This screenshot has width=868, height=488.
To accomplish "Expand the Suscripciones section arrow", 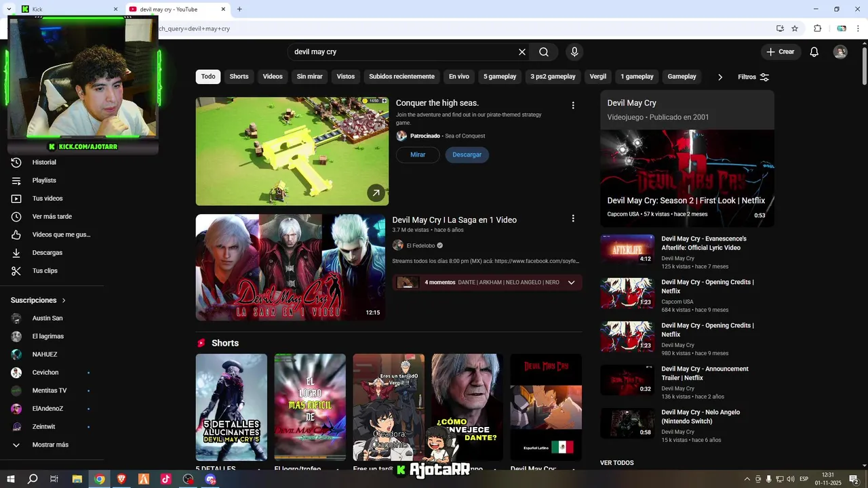I will (64, 300).
